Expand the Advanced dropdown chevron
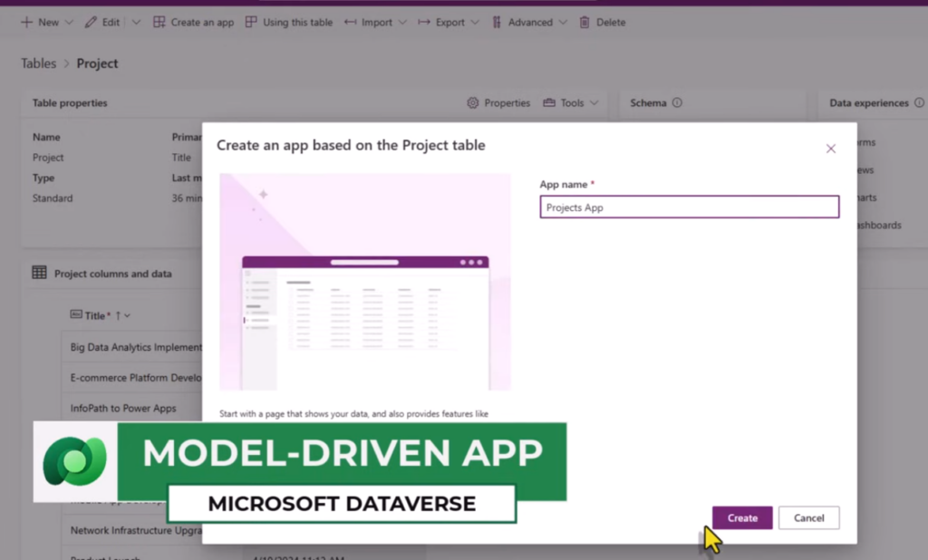This screenshot has width=928, height=560. (x=562, y=22)
